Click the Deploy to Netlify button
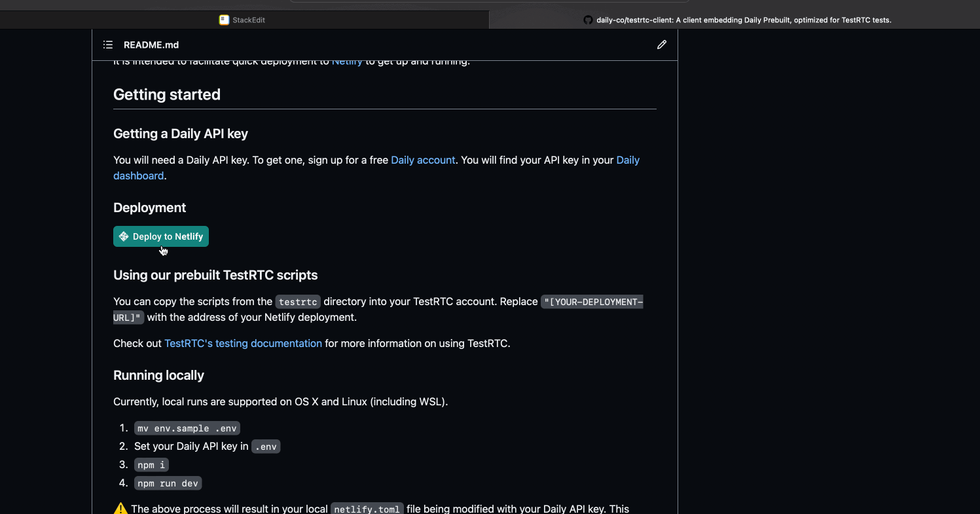 tap(161, 236)
